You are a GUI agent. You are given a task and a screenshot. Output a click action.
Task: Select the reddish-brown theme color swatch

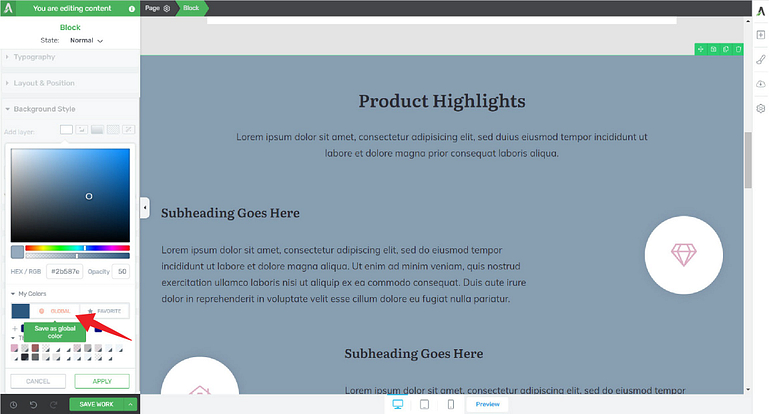pyautogui.click(x=35, y=348)
